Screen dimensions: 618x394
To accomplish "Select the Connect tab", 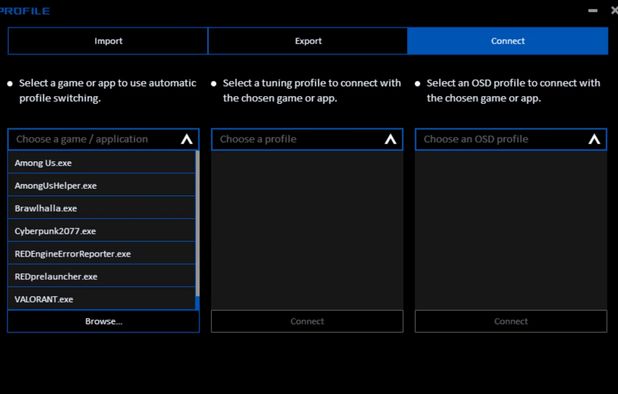I will point(508,41).
